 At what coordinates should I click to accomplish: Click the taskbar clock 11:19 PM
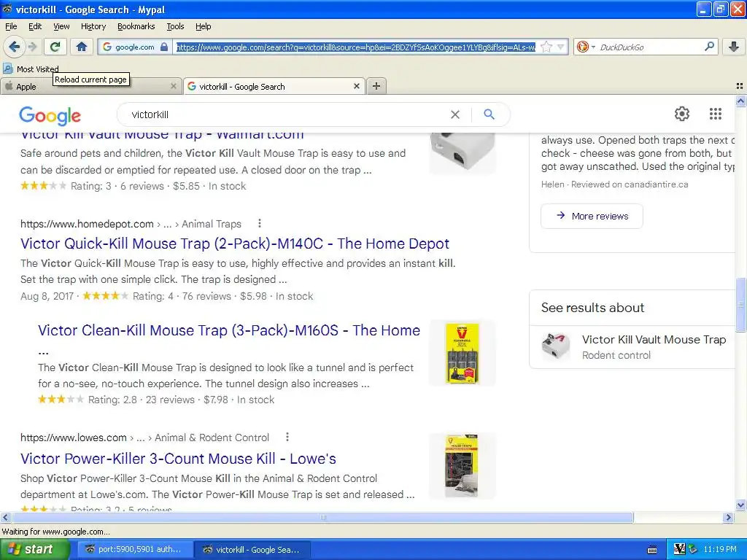pyautogui.click(x=720, y=550)
